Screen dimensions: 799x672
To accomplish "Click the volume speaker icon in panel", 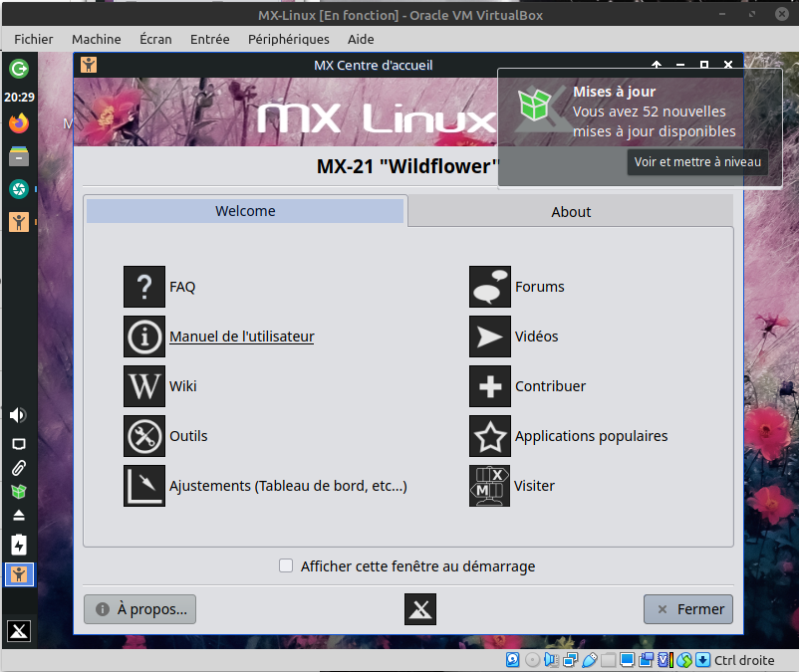I will point(18,415).
